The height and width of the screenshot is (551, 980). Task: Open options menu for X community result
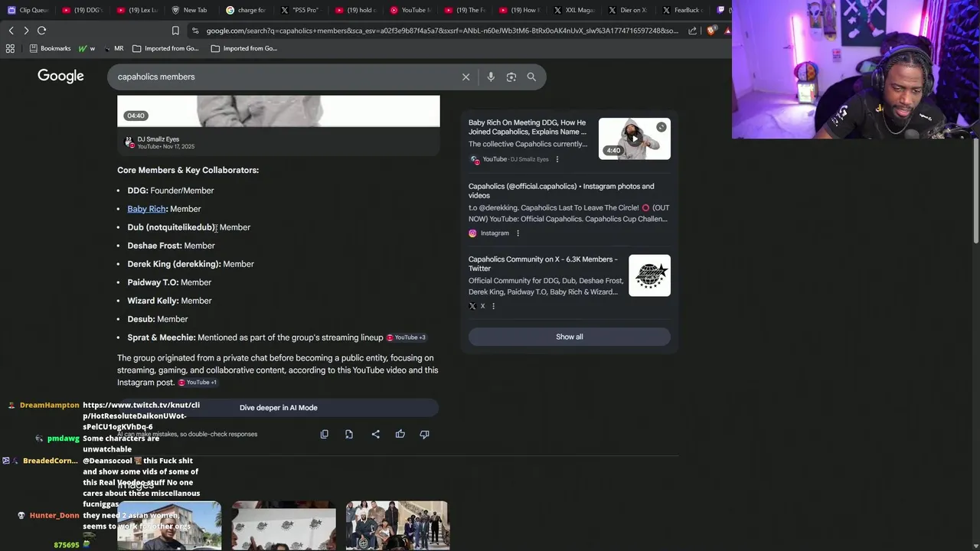[493, 306]
